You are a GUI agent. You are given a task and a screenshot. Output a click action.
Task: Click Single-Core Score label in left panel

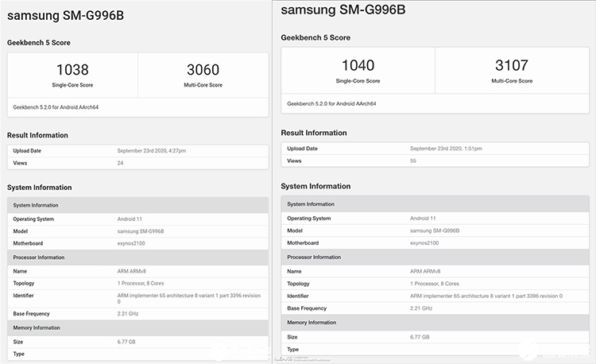click(72, 85)
